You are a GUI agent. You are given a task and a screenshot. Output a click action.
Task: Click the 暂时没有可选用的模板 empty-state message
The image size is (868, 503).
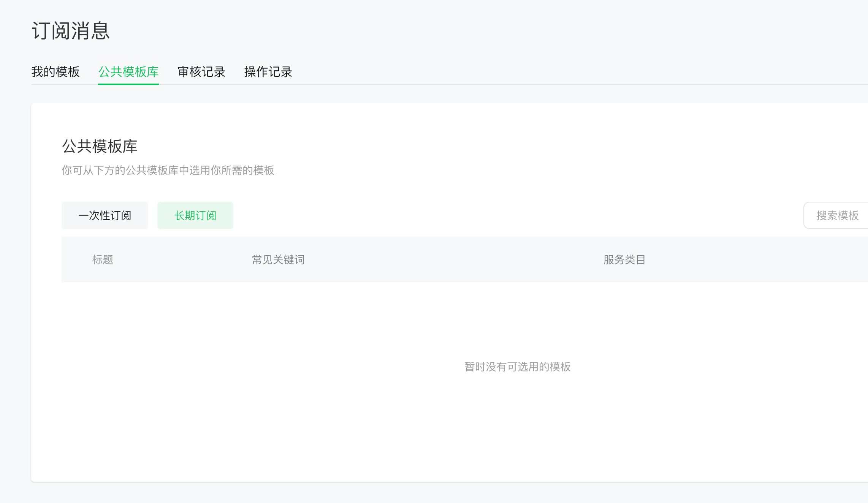point(517,367)
